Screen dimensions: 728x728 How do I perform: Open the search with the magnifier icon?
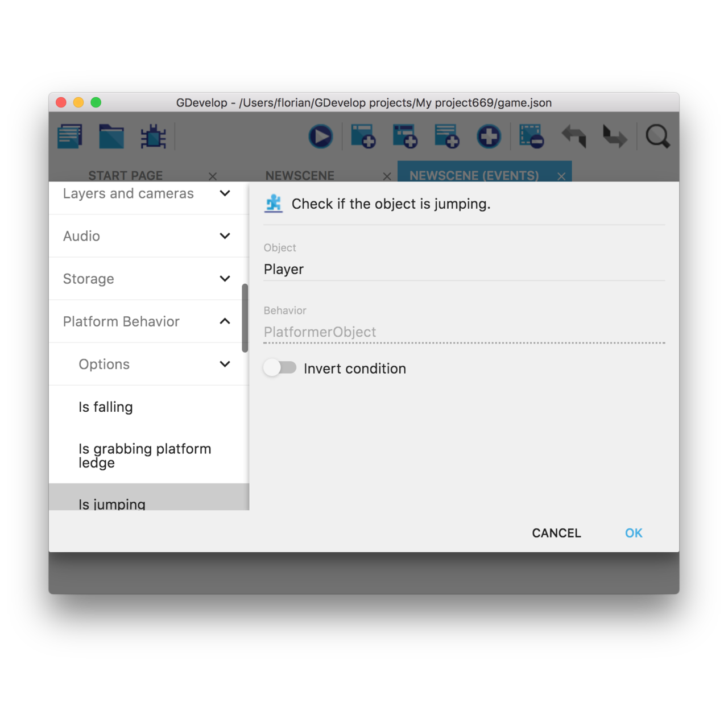click(658, 136)
